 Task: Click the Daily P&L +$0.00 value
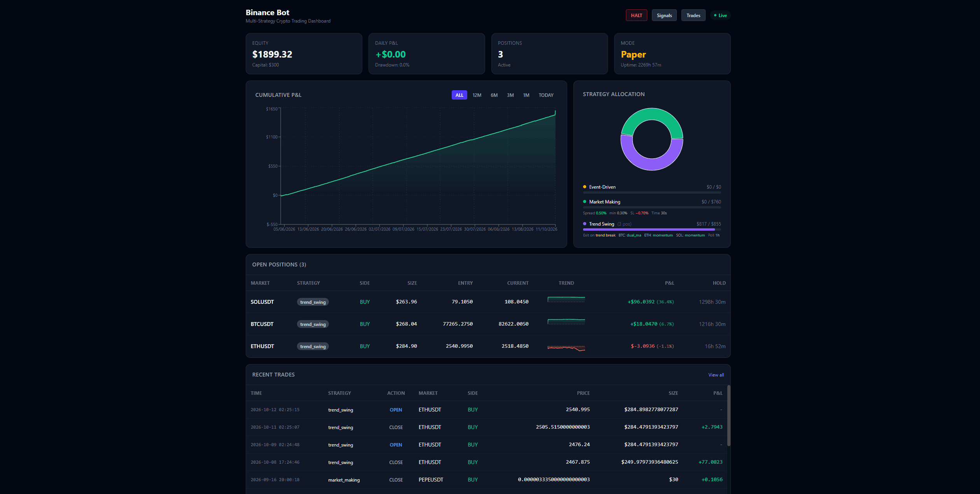pyautogui.click(x=390, y=54)
